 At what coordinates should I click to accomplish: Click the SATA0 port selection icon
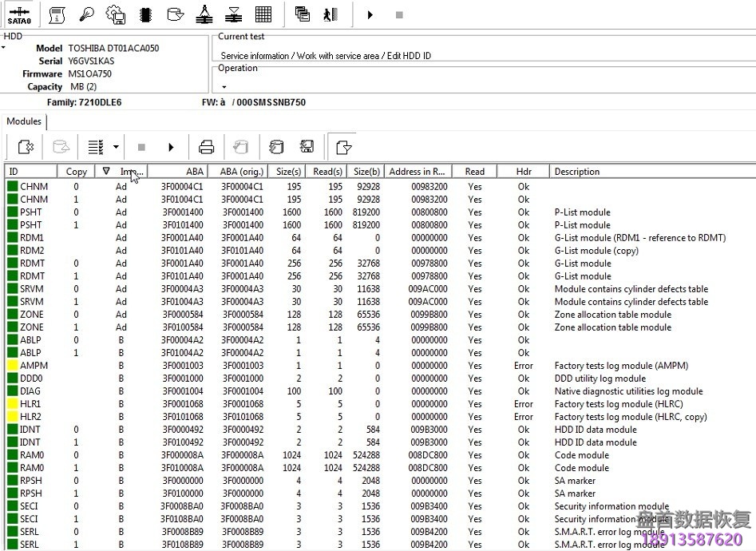[x=19, y=14]
